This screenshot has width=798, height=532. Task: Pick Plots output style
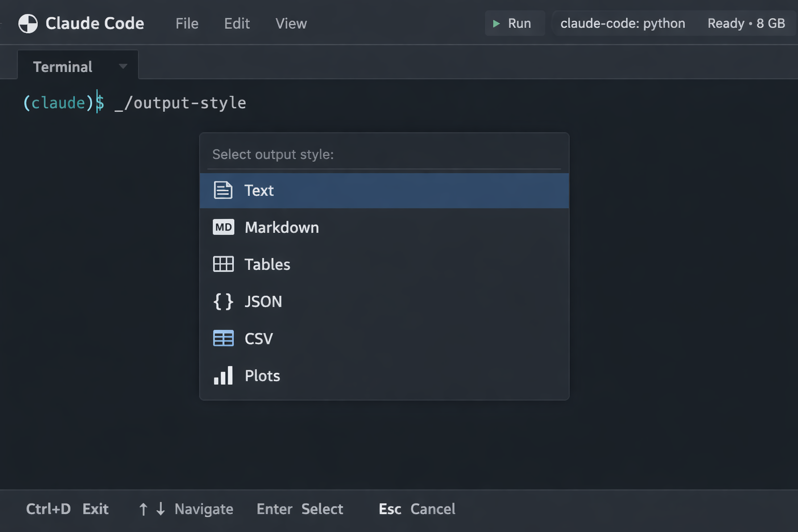pyautogui.click(x=384, y=375)
